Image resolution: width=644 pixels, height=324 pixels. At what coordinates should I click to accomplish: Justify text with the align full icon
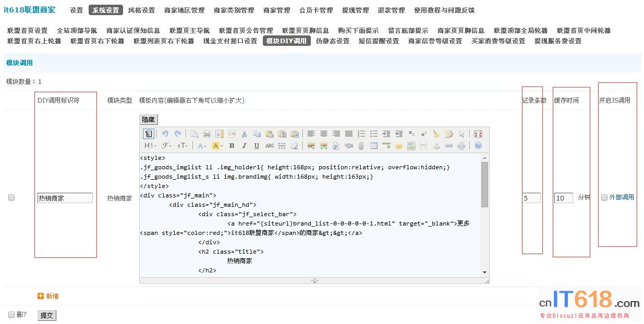(x=349, y=133)
